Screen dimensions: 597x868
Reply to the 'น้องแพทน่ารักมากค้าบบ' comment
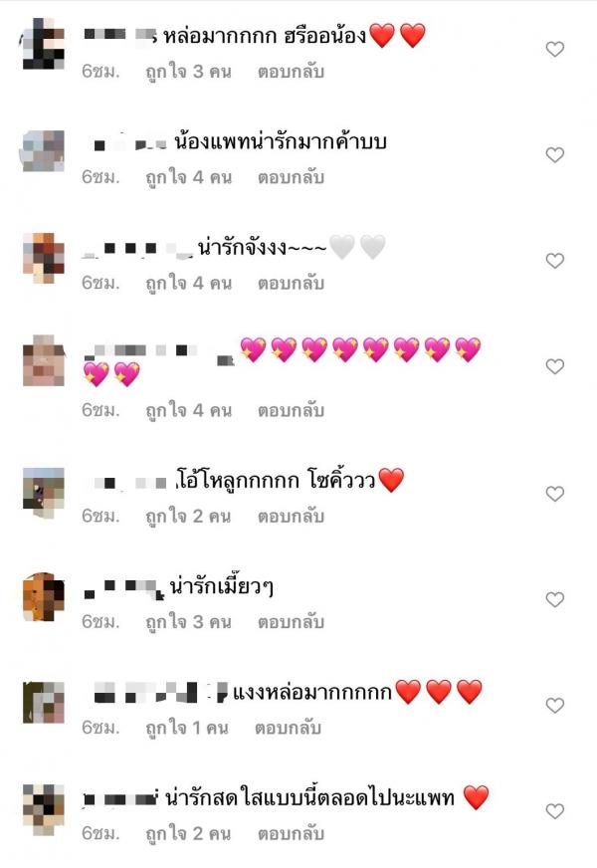[291, 178]
